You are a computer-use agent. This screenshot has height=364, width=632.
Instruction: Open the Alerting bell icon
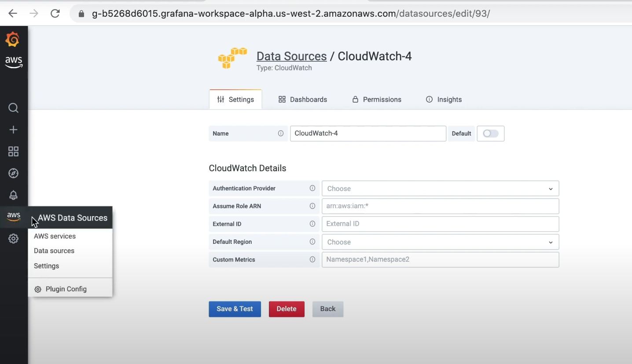pyautogui.click(x=14, y=195)
